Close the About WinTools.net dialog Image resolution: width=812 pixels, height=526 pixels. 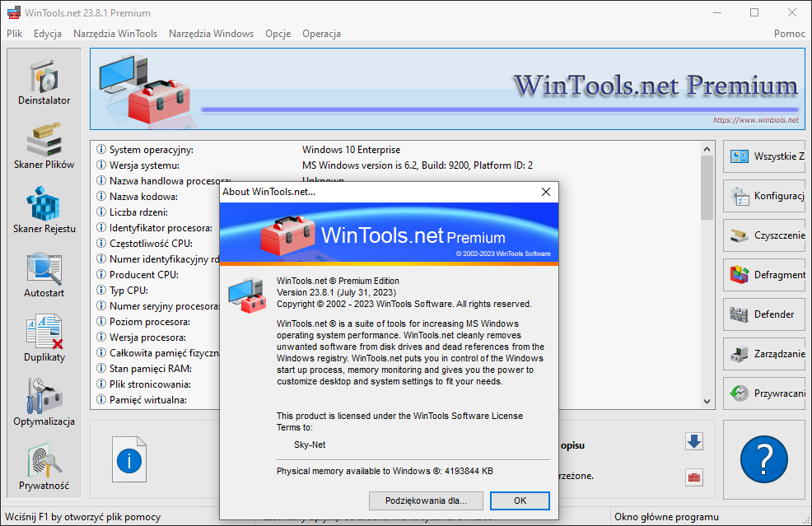(546, 192)
